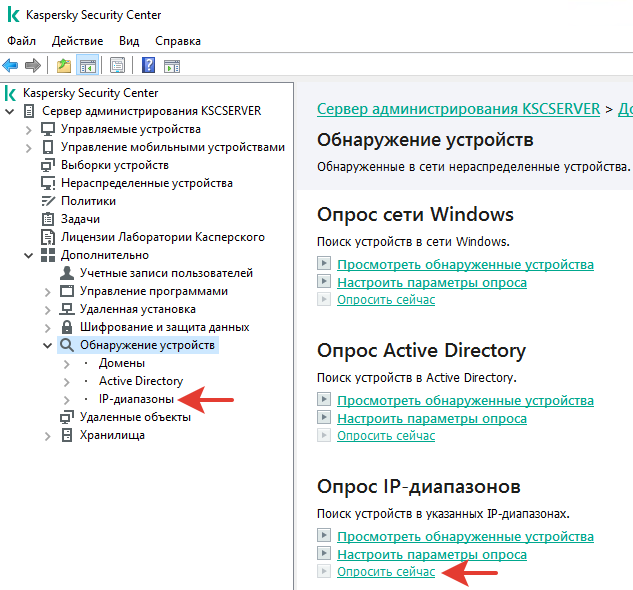Click play arrow beside IP-диапазонов Просмотреть обнаруженные устройства
The height and width of the screenshot is (590, 633).
(x=324, y=535)
